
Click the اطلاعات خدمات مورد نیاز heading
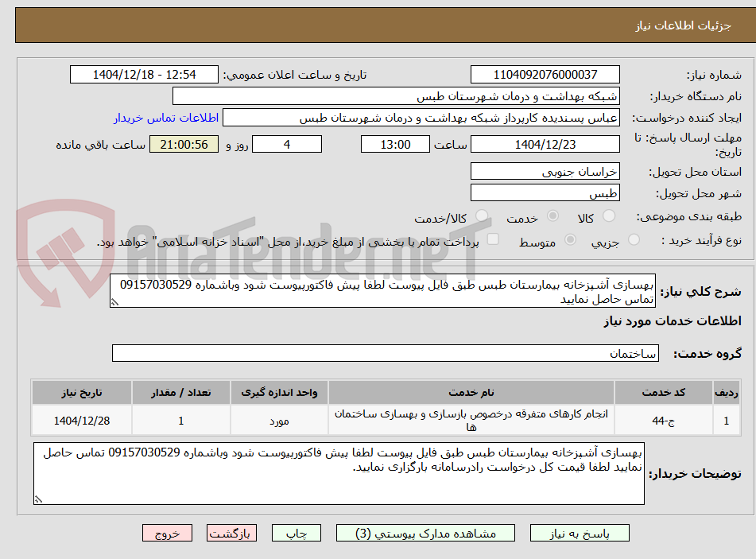672,321
